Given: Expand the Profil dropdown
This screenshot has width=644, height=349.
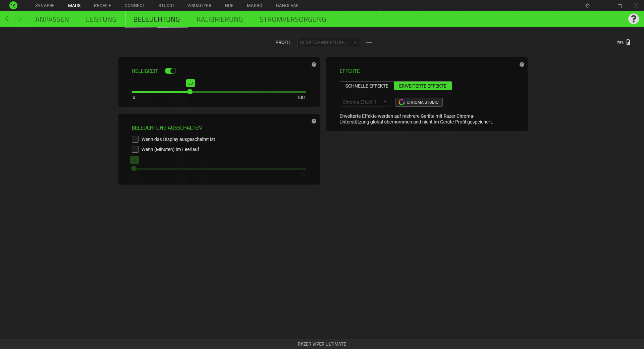Looking at the screenshot, I should coord(328,43).
